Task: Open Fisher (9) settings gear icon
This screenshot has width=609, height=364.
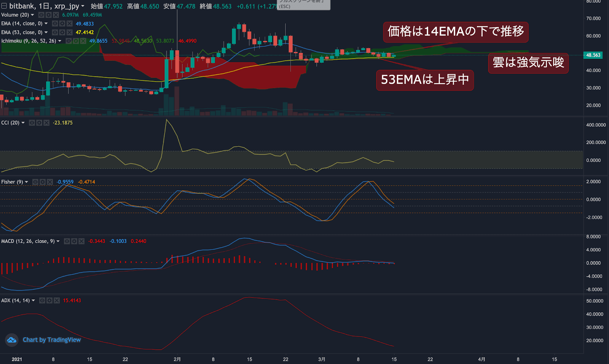Action: click(42, 182)
